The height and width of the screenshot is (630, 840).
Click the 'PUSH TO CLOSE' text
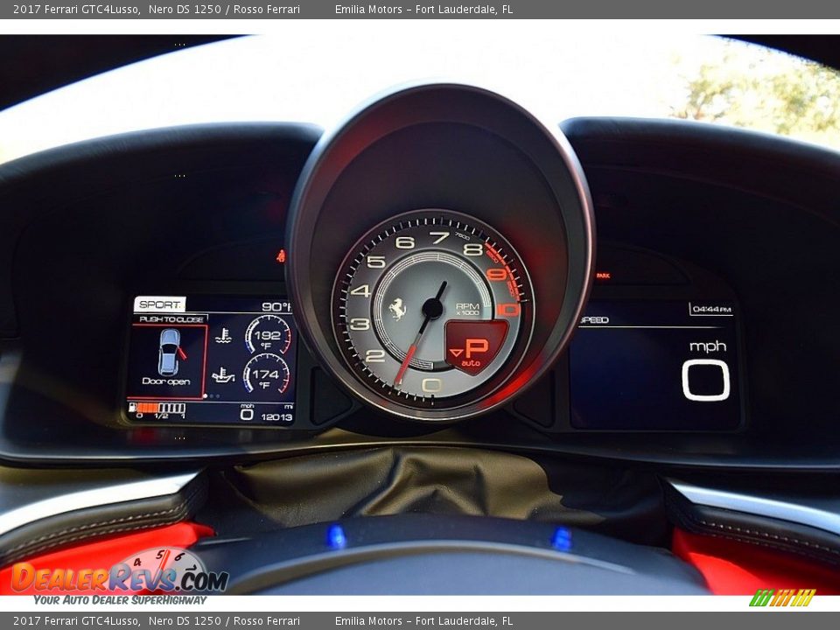click(x=171, y=319)
